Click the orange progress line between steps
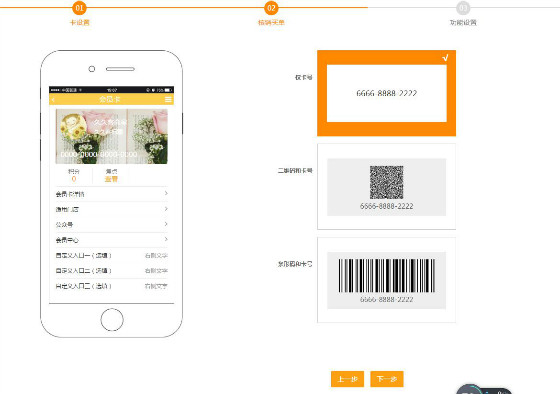Viewport: 560px width, 394px height. pyautogui.click(x=175, y=8)
